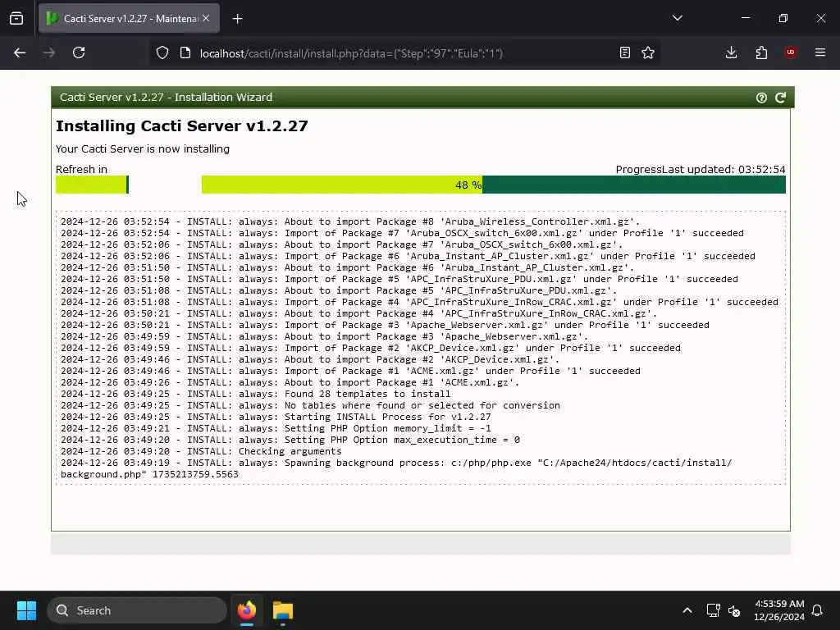Click the log line 'Import of Package #1 ACME.xml.gz' succeeded

point(350,371)
